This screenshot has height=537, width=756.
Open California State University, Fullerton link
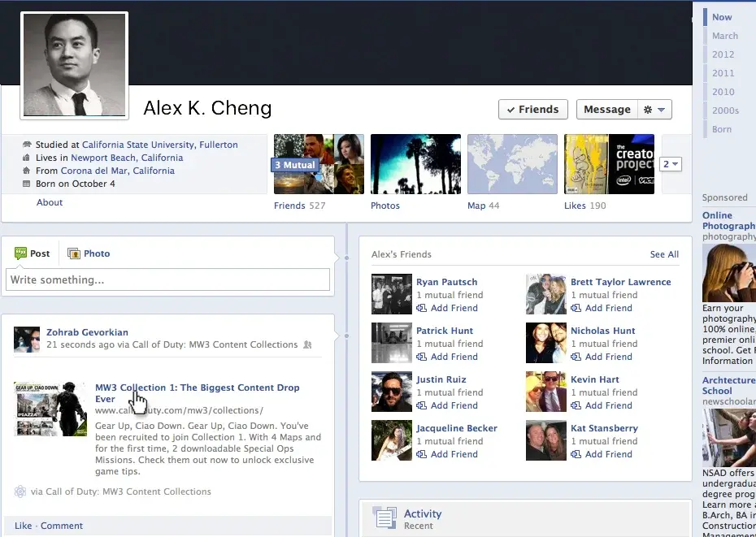(159, 145)
